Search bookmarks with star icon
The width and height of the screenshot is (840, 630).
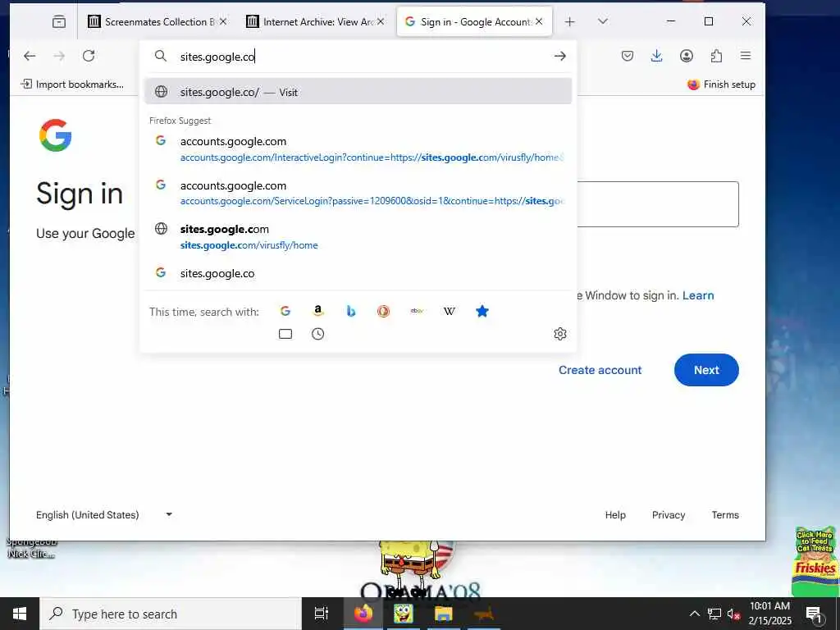[x=482, y=311]
